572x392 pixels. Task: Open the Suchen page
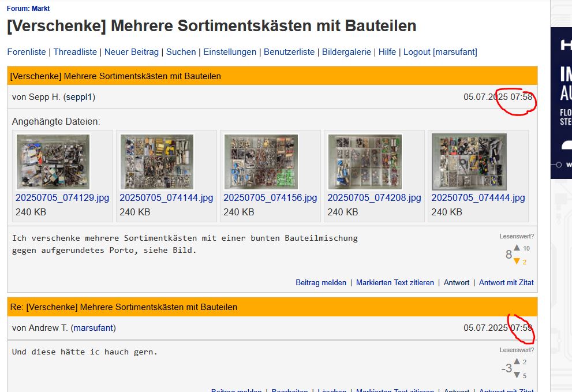click(181, 52)
